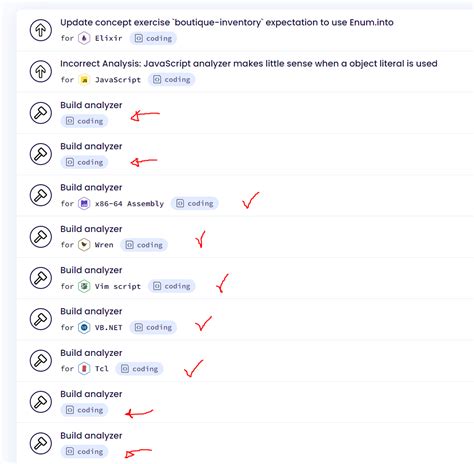474x464 pixels.
Task: Click the x86-64 Assembly track icon
Action: 84,204
